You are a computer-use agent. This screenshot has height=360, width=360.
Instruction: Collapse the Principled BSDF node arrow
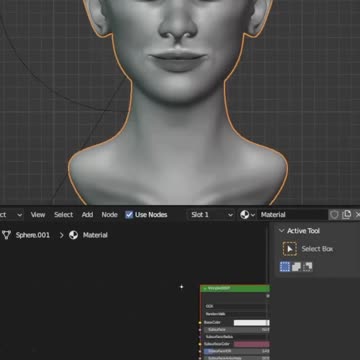tap(205, 289)
